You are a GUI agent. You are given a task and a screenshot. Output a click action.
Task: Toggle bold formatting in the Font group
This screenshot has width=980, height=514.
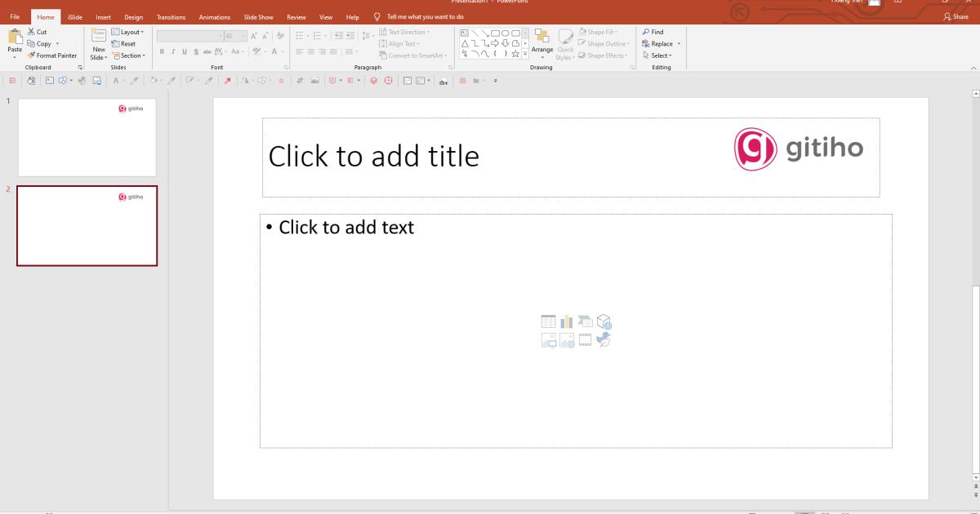coord(163,51)
